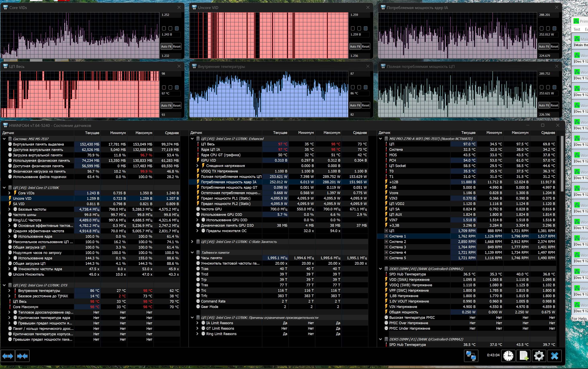
Task: Click HWiNFO64 sensor window title icon
Action: click(5, 125)
